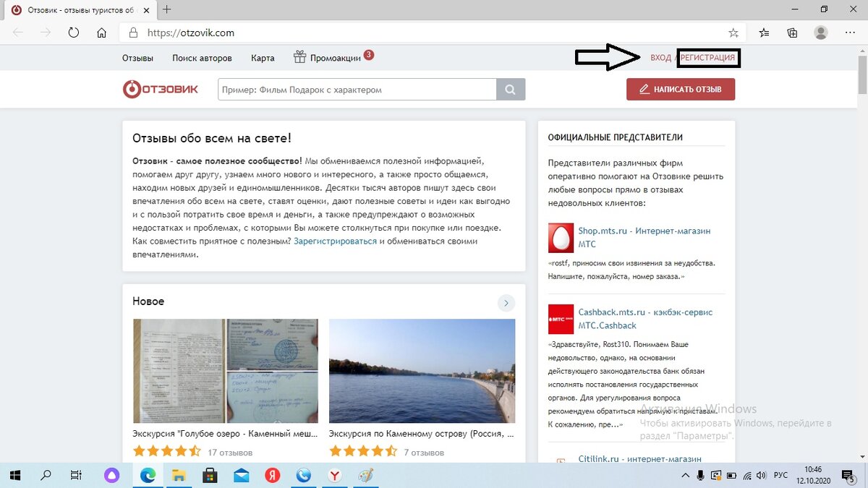Image resolution: width=868 pixels, height=488 pixels.
Task: Open the Промоакции gift icon
Action: click(300, 57)
